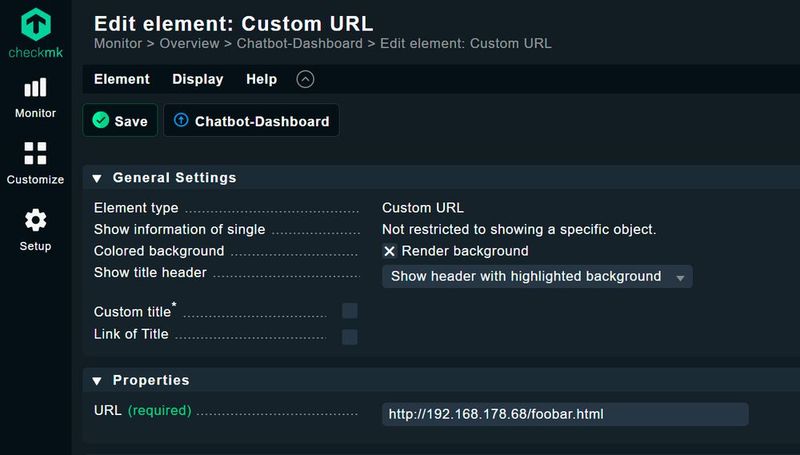The height and width of the screenshot is (455, 800).
Task: Click the 'Show information of single' label
Action: coord(180,230)
